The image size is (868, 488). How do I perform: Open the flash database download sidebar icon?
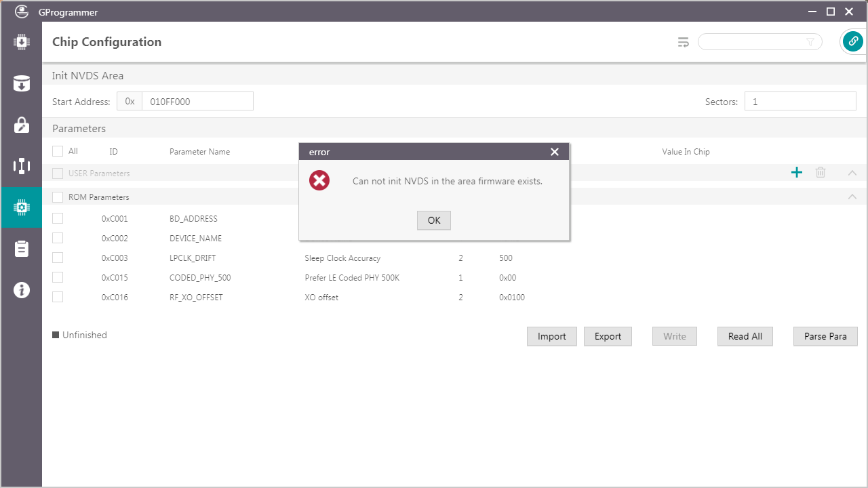[21, 83]
